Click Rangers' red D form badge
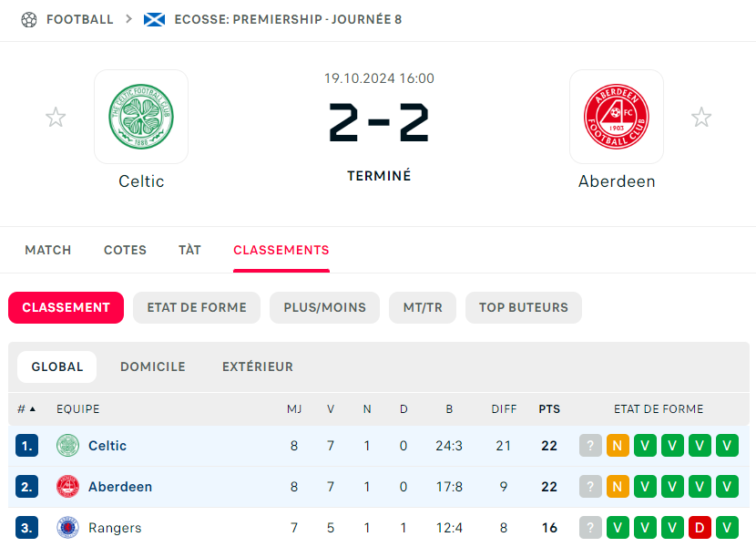The width and height of the screenshot is (756, 547). pos(700,528)
